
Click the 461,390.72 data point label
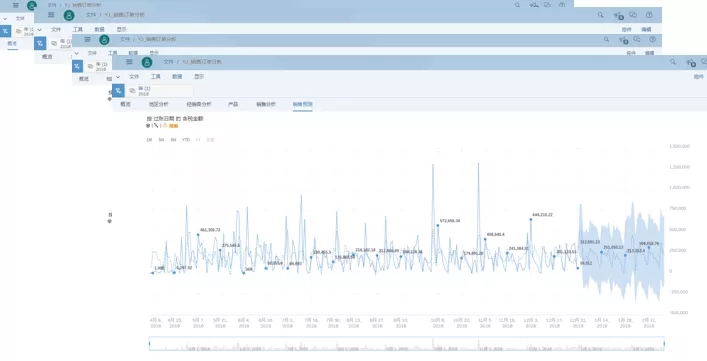pyautogui.click(x=210, y=230)
